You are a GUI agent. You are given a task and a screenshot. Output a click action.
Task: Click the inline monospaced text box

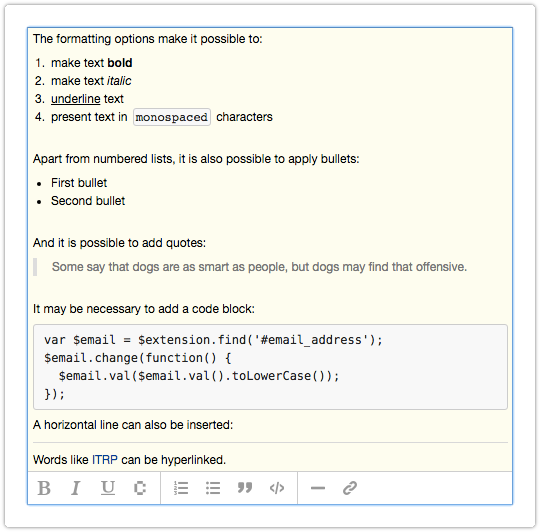(x=172, y=117)
